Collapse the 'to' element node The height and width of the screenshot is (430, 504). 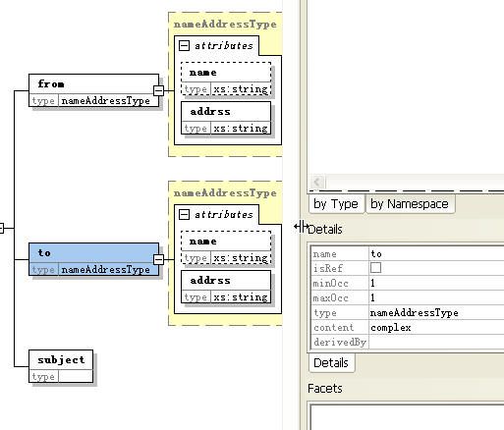point(158,259)
